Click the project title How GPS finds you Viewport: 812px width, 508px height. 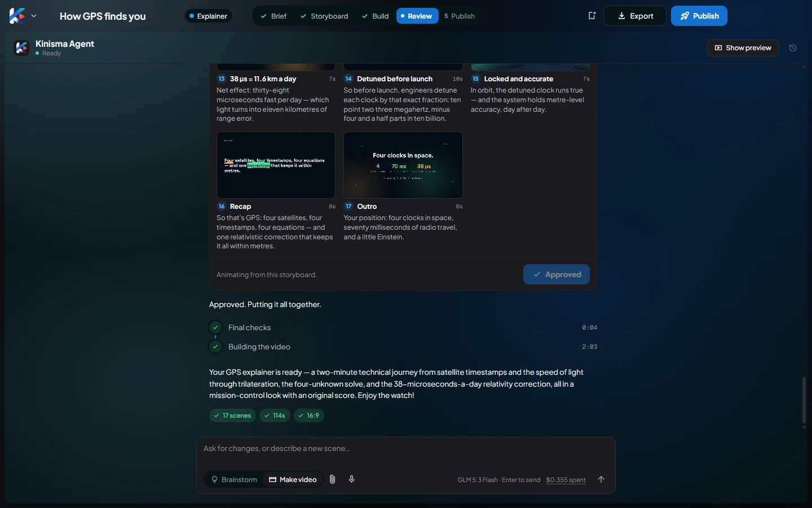click(103, 16)
